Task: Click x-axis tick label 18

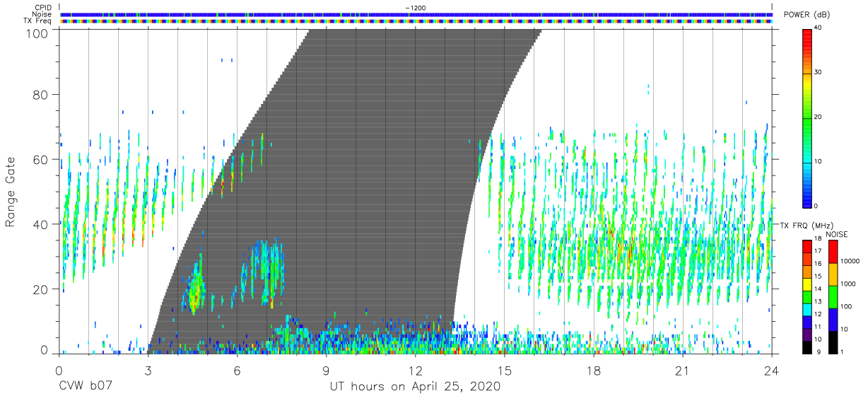Action: pos(594,371)
